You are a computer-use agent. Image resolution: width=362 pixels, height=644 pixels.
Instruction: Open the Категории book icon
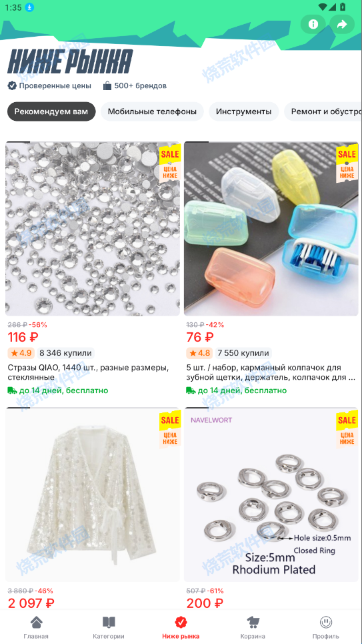pos(109,622)
